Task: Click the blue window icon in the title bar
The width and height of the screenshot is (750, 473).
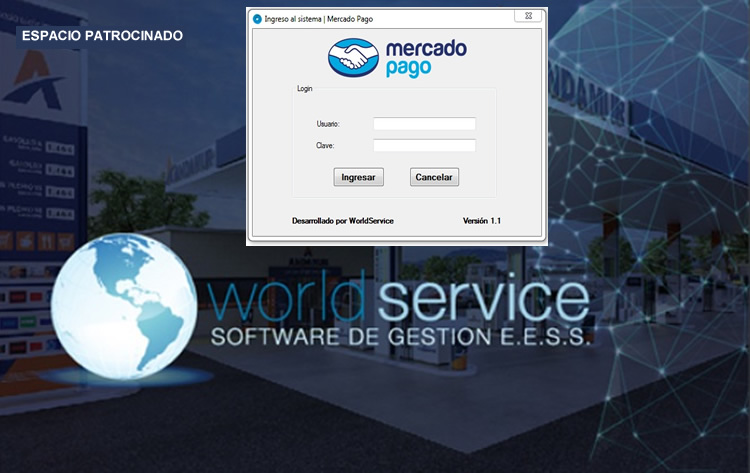Action: click(257, 19)
